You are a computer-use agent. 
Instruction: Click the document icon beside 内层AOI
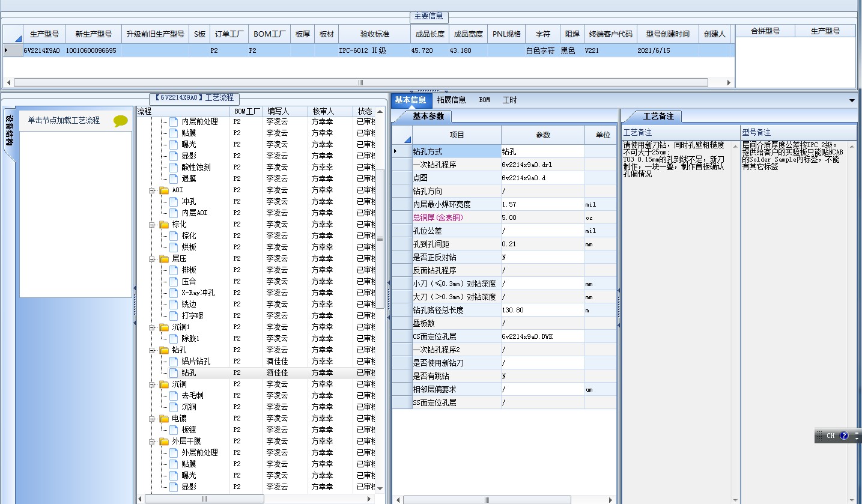tap(174, 213)
